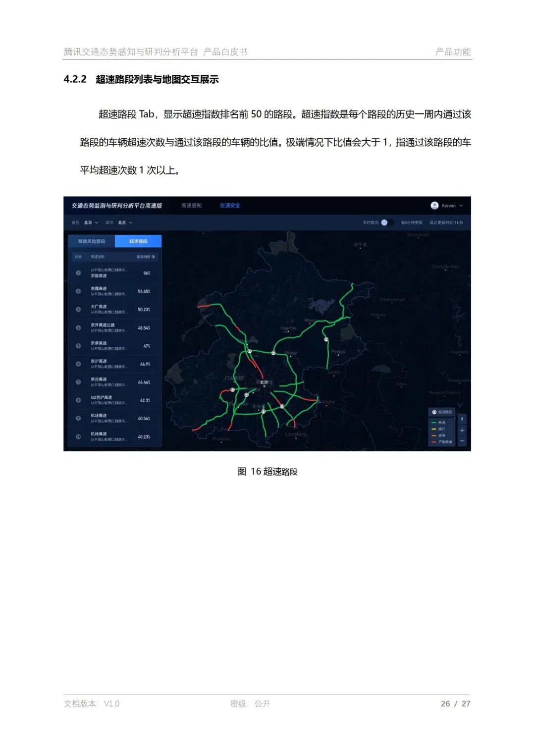
Task: Click the map compass north button
Action: pyautogui.click(x=462, y=420)
